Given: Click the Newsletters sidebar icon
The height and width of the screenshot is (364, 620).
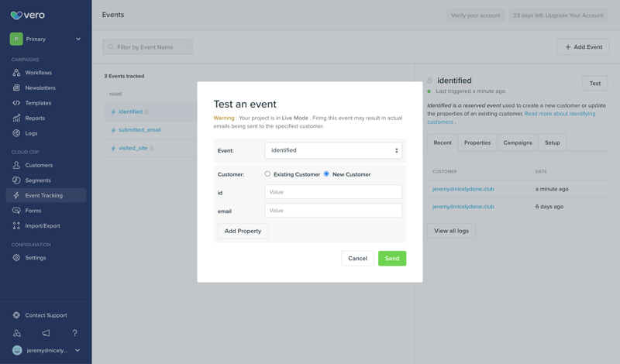Looking at the screenshot, I should coord(16,88).
